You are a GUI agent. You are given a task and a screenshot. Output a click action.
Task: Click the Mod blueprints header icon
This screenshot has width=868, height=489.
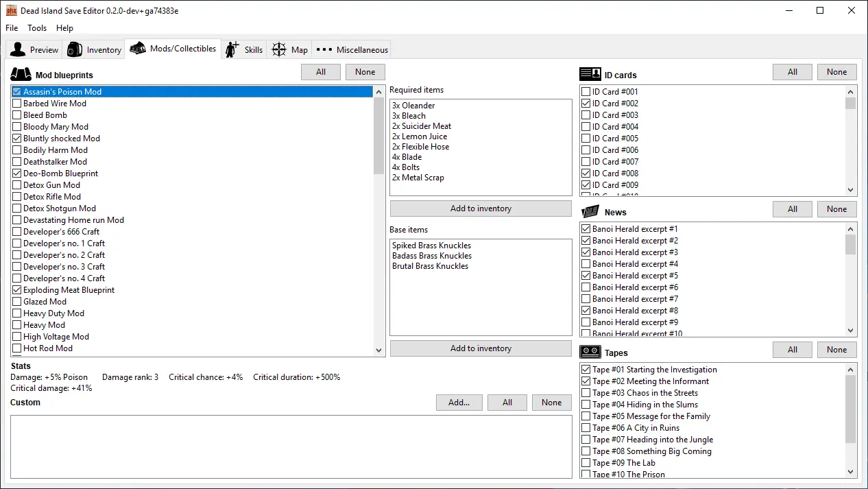click(x=21, y=75)
